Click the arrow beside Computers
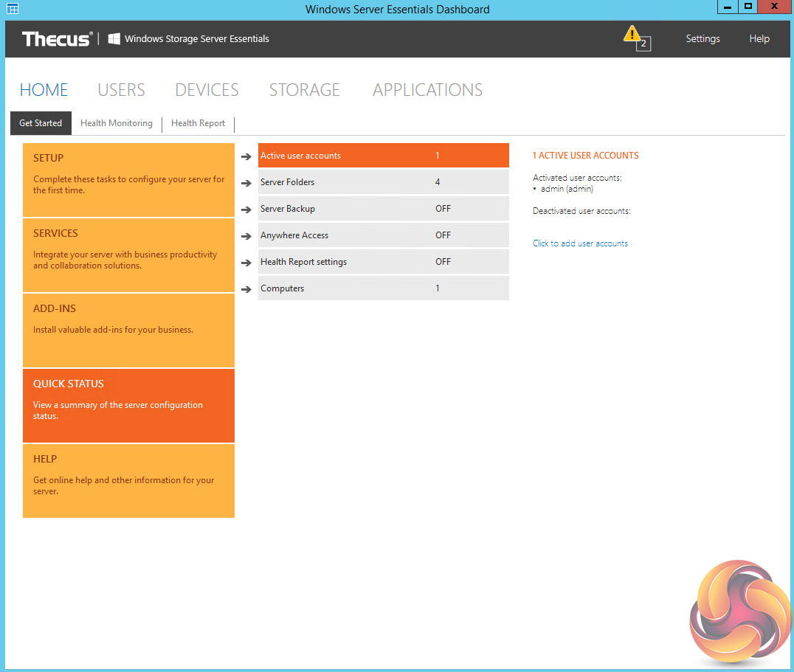Screen dimensions: 794x672 point(246,289)
